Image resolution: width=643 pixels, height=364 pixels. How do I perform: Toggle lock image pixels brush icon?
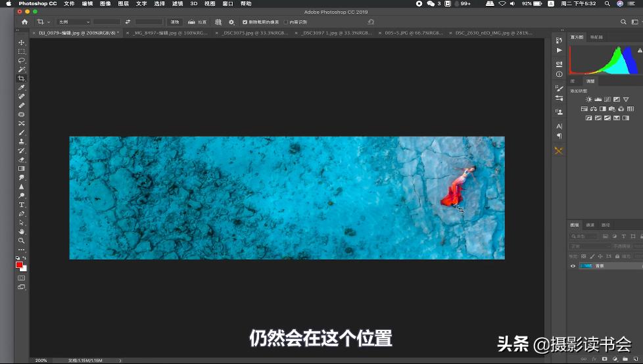(x=592, y=256)
